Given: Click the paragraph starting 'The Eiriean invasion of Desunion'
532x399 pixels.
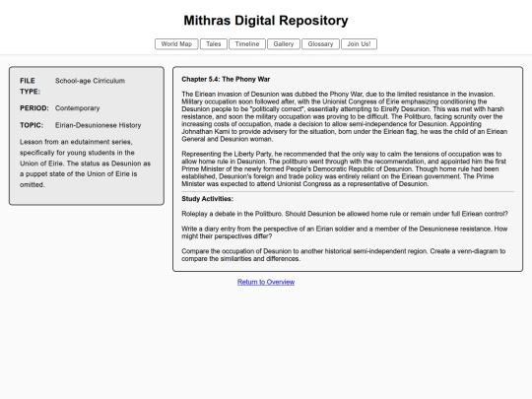Looking at the screenshot, I should click(x=345, y=116).
